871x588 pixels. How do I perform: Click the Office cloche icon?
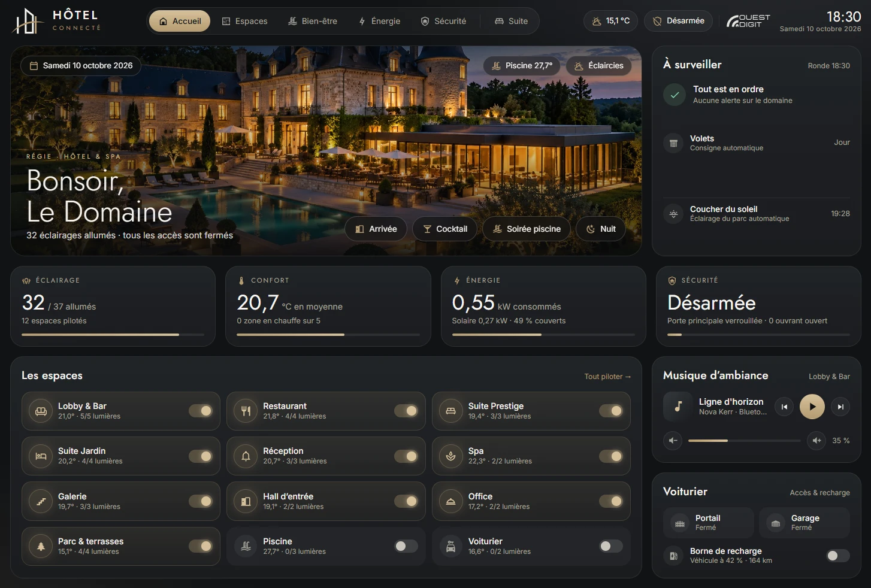(x=450, y=501)
